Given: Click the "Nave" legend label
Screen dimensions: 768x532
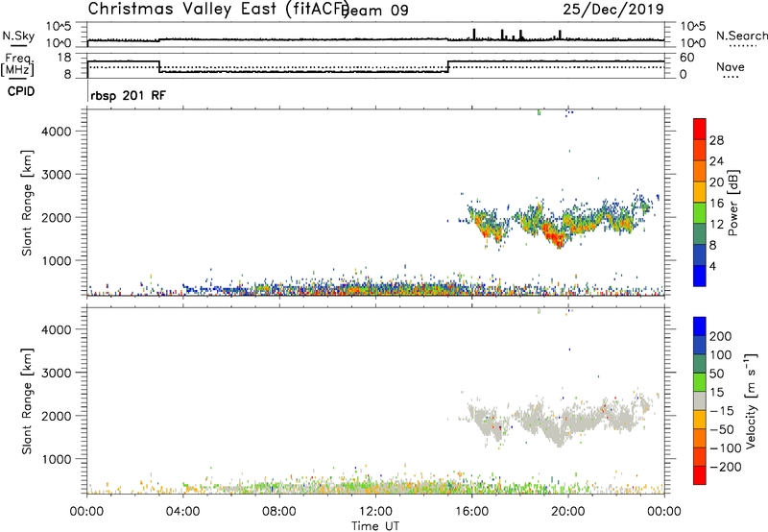Looking at the screenshot, I should (731, 67).
